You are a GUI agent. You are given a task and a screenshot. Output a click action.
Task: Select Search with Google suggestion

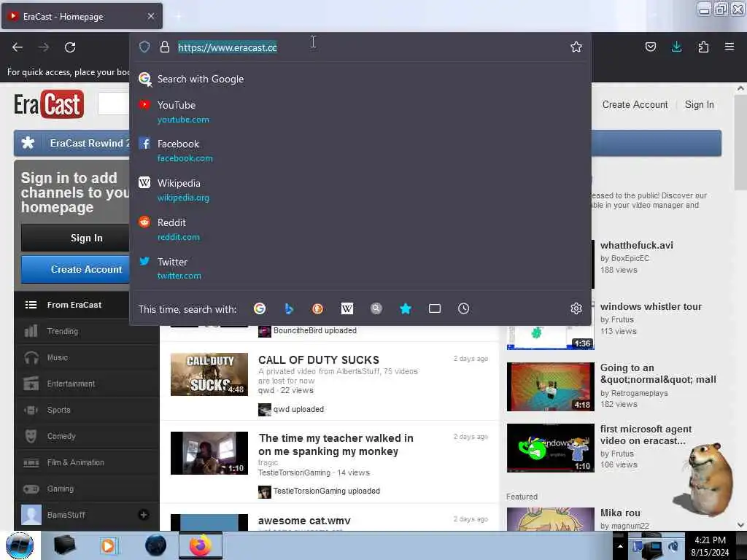tap(360, 79)
